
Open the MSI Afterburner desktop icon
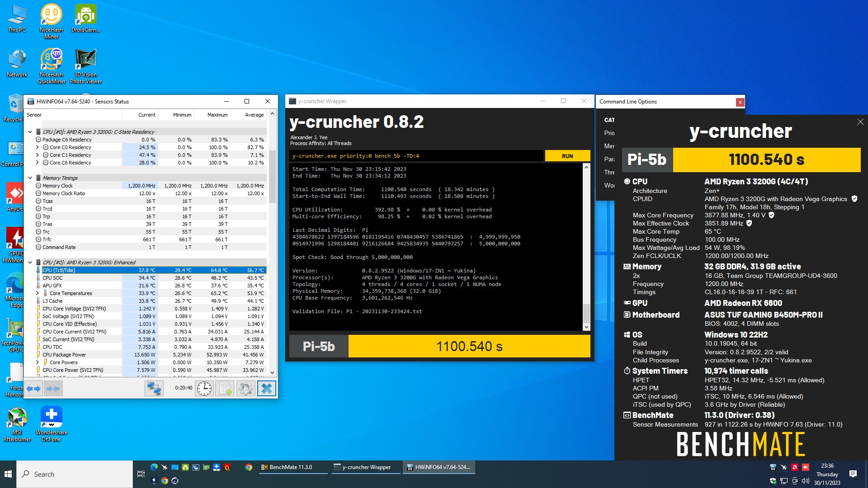[x=17, y=424]
